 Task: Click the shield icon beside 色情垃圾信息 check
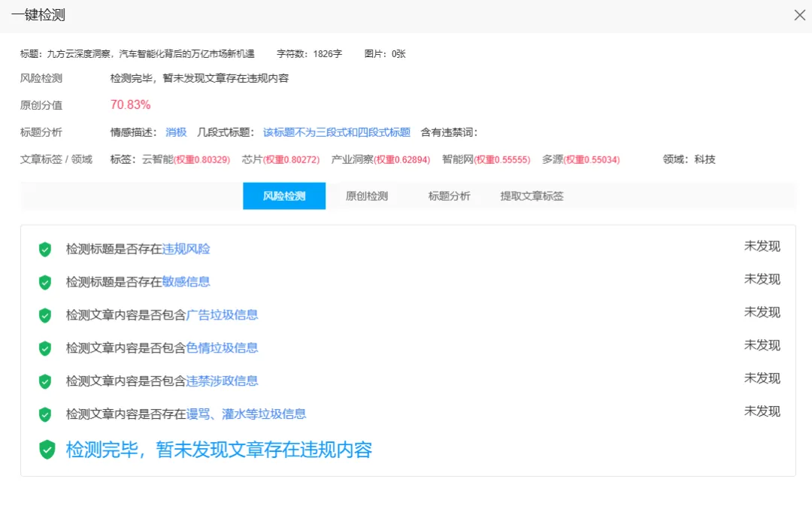point(44,348)
